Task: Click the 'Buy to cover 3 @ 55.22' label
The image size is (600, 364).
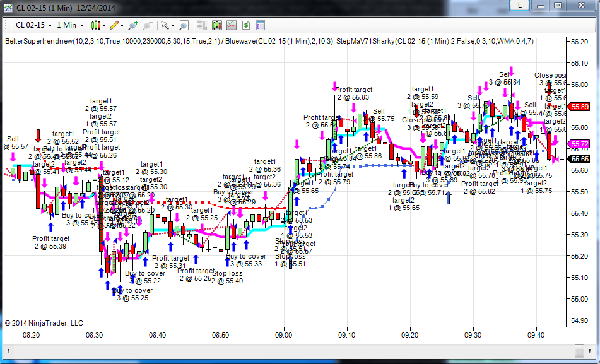Action: point(145,277)
